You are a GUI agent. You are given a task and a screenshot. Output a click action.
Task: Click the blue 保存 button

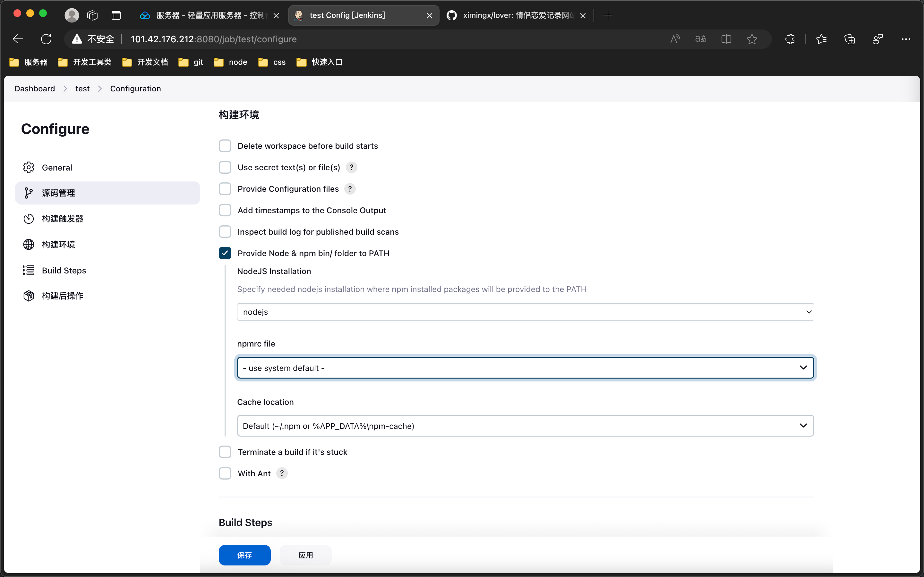244,555
